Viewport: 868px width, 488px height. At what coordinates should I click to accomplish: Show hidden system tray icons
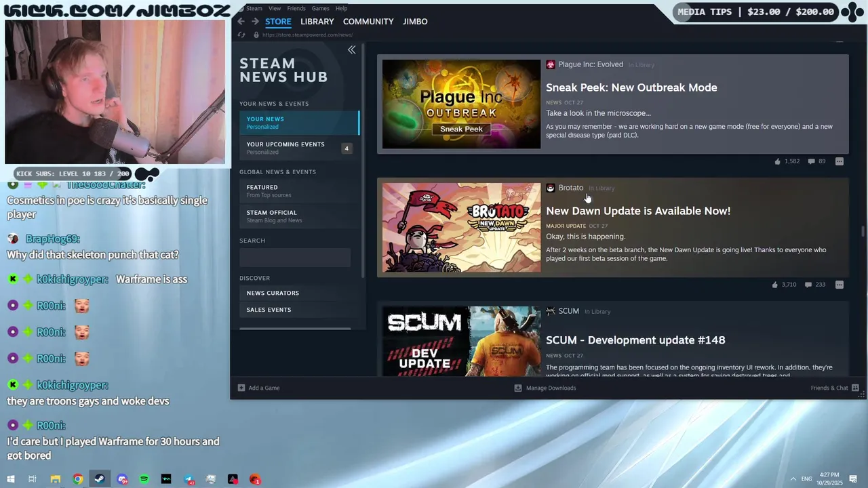coord(793,479)
